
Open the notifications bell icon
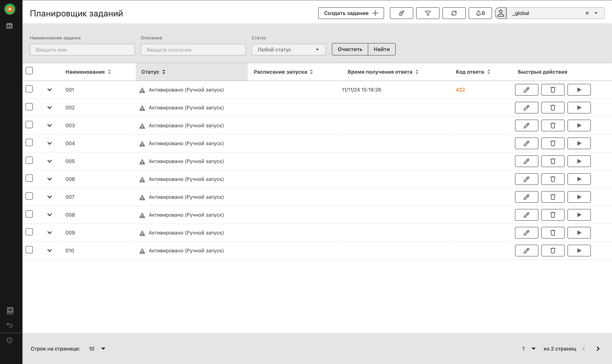pos(480,13)
